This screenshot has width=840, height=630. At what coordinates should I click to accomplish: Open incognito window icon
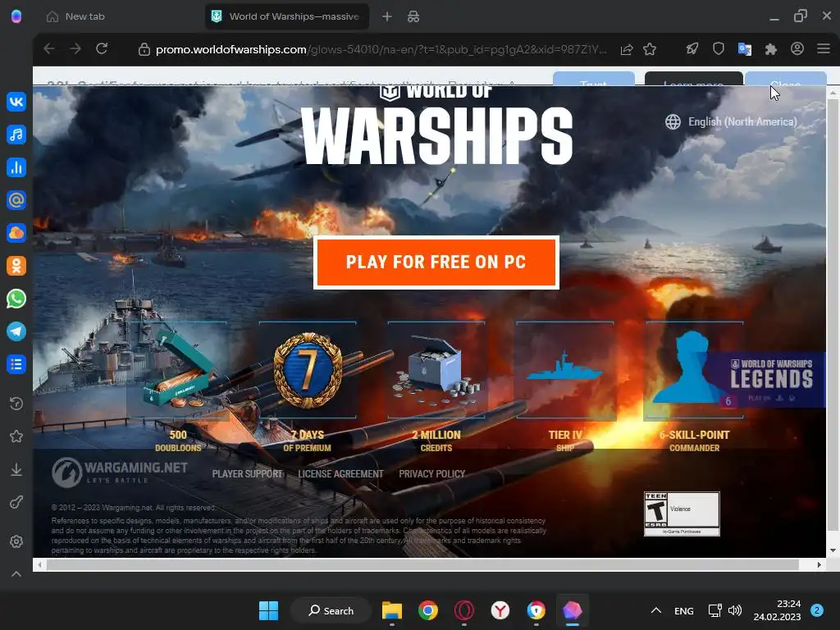pos(413,16)
